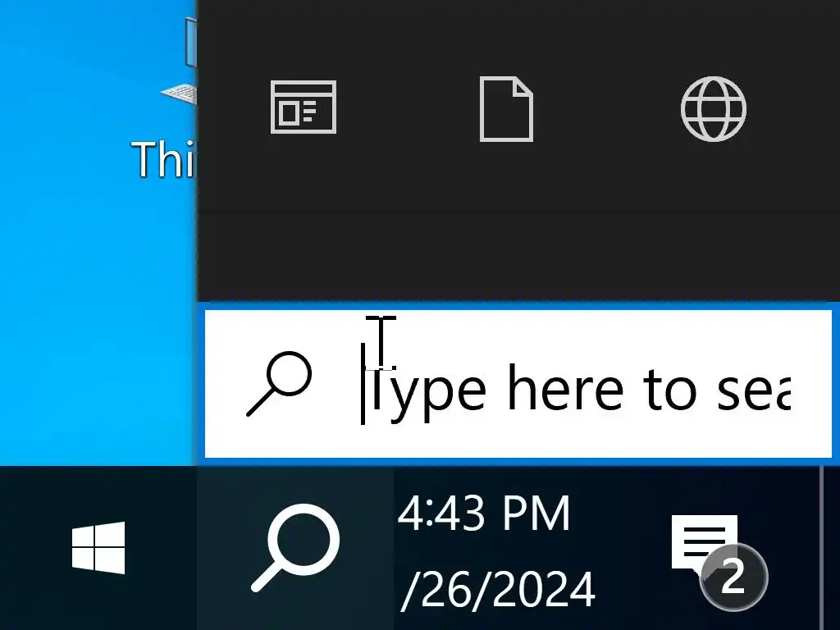
Task: Click the Show desktop strip at taskbar edge
Action: tap(830, 548)
